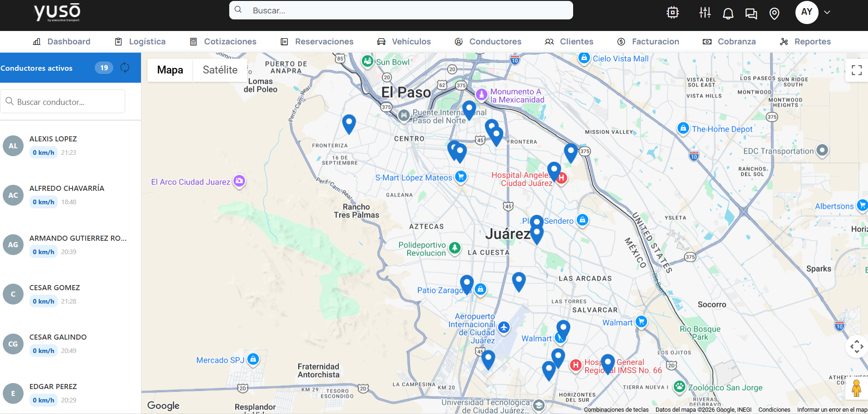Screen dimensions: 868x414
Task: Open the AY user avatar
Action: [x=807, y=12]
